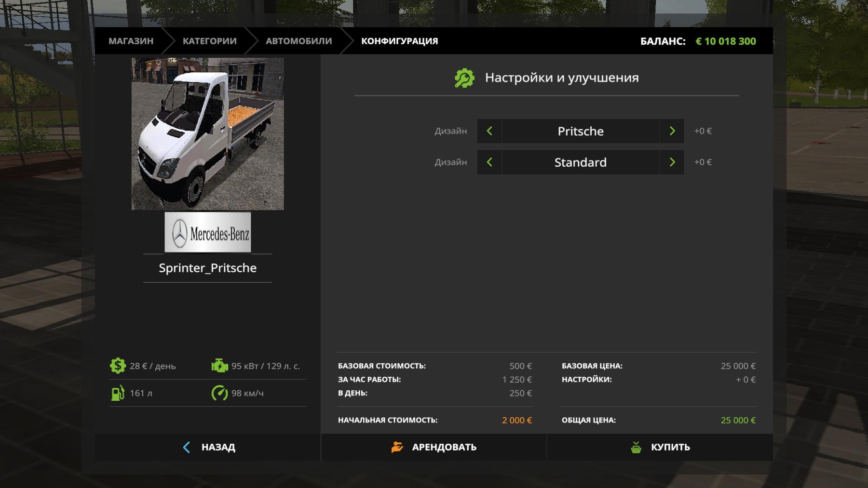Click the orange rent hand icon

point(397,447)
